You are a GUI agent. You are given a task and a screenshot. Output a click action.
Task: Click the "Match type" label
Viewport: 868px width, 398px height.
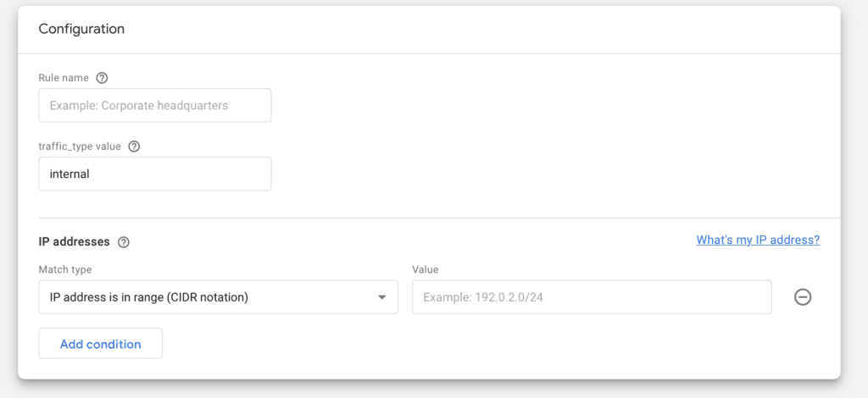coord(65,269)
